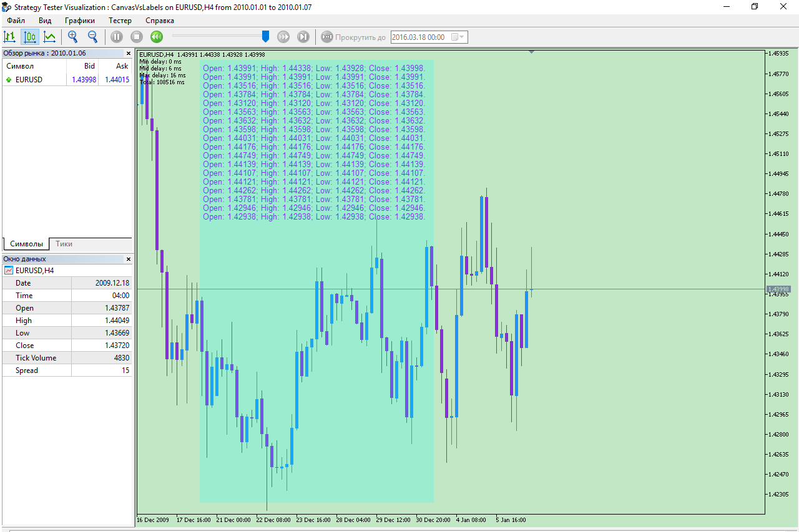Switch to the Символы tab
Viewport: 799px width, 532px height.
[27, 244]
